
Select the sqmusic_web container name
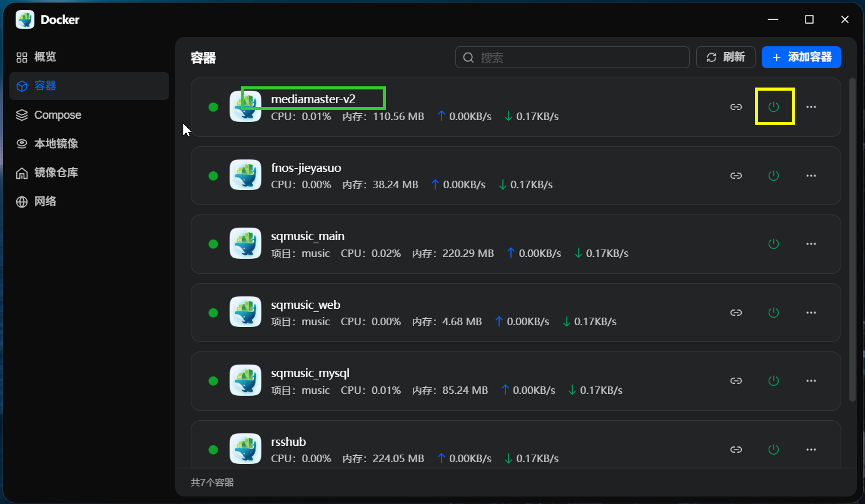click(306, 305)
